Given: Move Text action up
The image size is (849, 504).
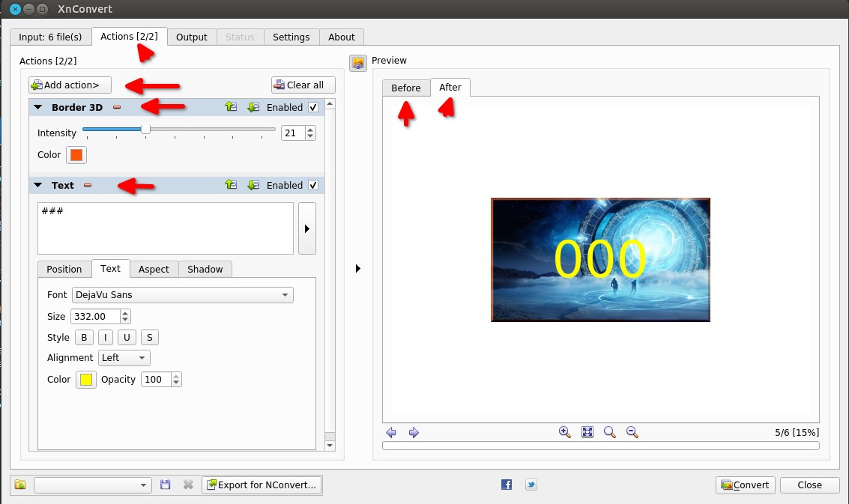Looking at the screenshot, I should click(232, 185).
